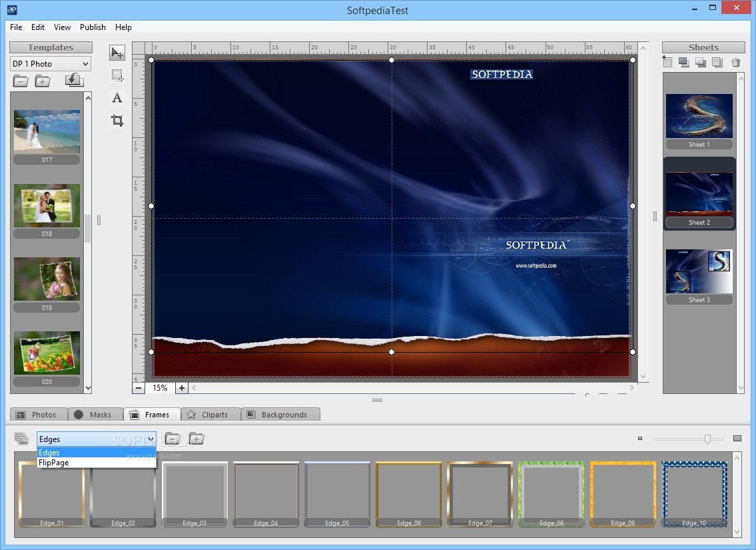
Task: Open the View menu
Action: tap(62, 27)
